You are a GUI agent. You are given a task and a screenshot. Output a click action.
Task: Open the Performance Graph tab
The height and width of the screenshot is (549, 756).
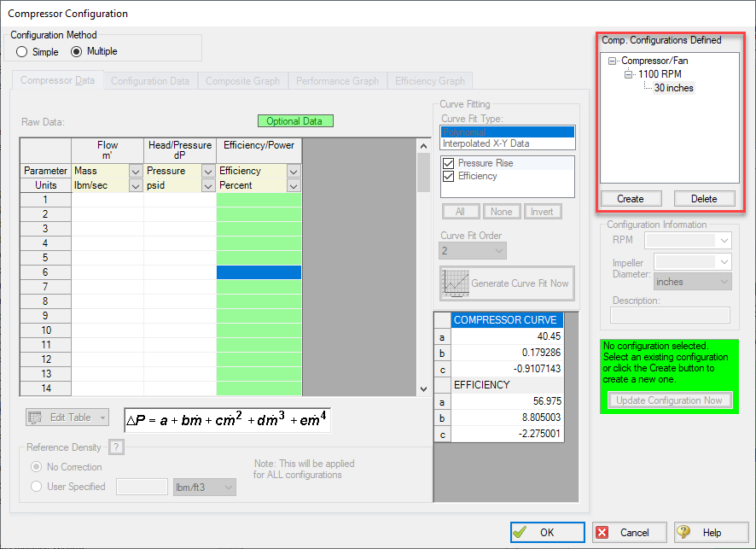click(x=337, y=81)
